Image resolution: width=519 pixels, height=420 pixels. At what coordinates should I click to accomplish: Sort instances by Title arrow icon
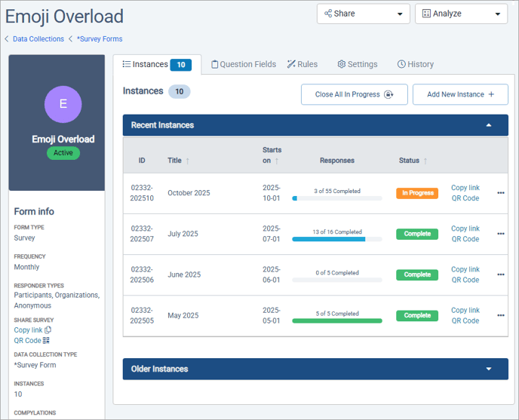[188, 161]
